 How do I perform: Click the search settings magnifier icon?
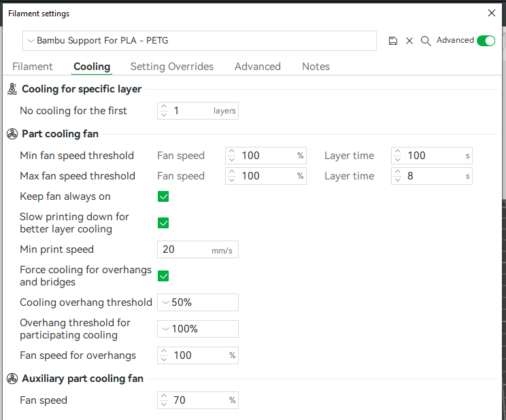click(x=426, y=41)
